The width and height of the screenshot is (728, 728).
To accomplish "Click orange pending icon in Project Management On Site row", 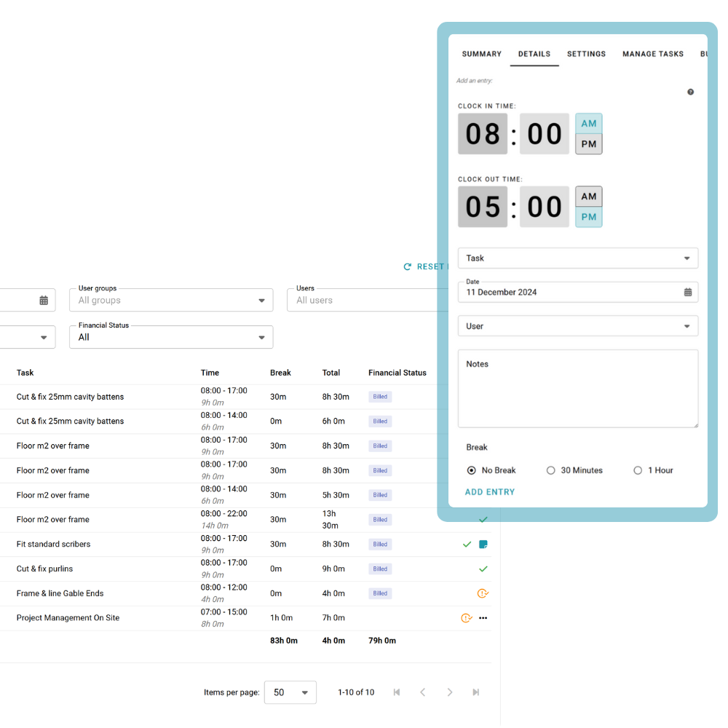I will [x=467, y=618].
